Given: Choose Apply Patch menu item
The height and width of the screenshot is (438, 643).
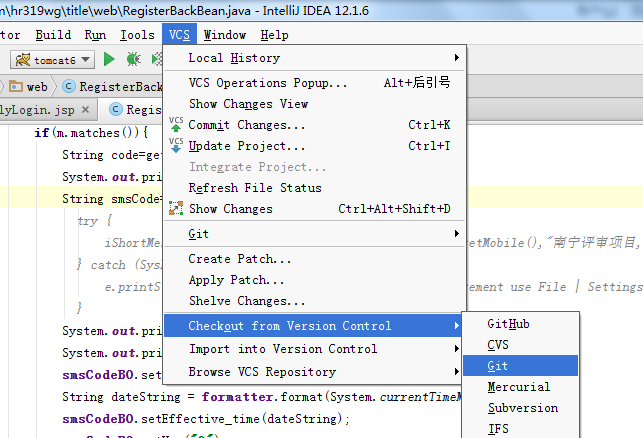Looking at the screenshot, I should pos(314,280).
